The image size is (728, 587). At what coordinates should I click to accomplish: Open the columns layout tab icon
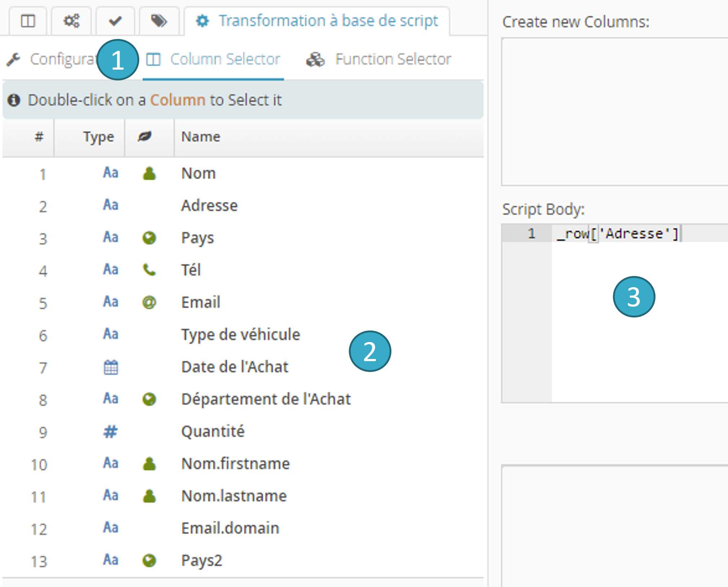28,21
